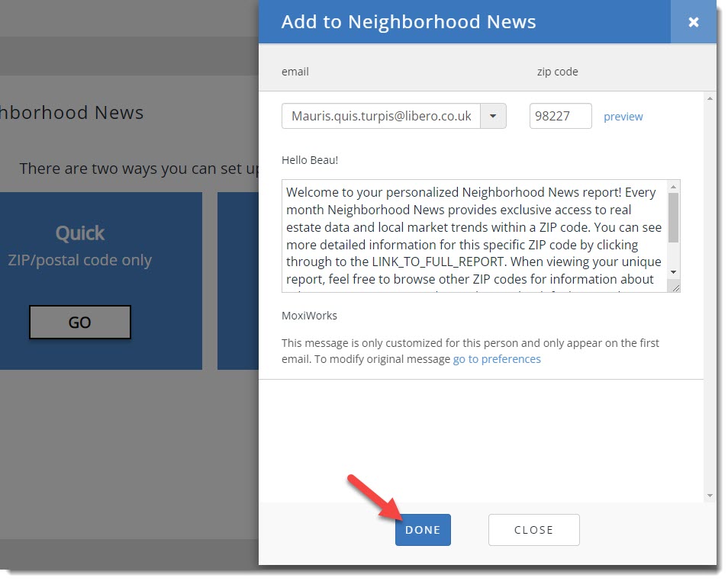728x581 pixels.
Task: Click the Hello Beau! greeting text
Action: click(x=309, y=160)
